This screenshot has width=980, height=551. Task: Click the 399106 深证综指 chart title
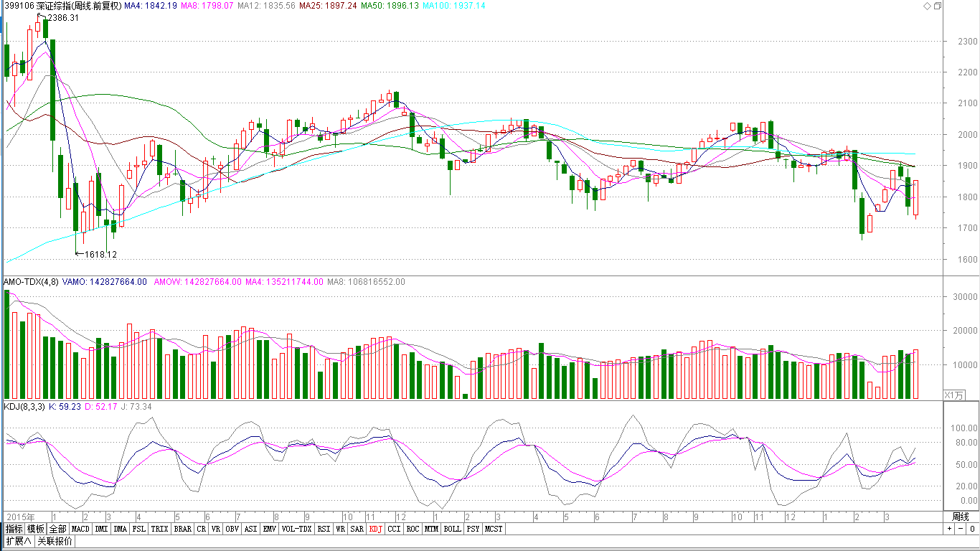tap(62, 6)
